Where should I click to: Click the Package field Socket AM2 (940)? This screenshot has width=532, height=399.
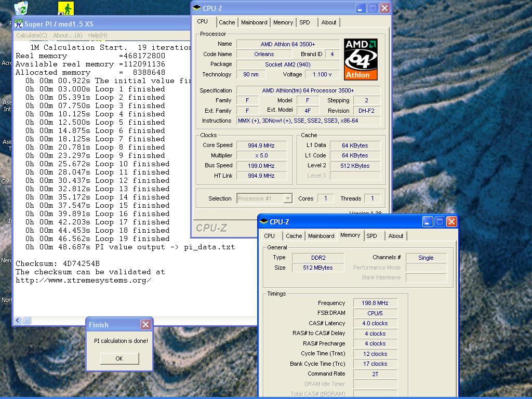288,64
